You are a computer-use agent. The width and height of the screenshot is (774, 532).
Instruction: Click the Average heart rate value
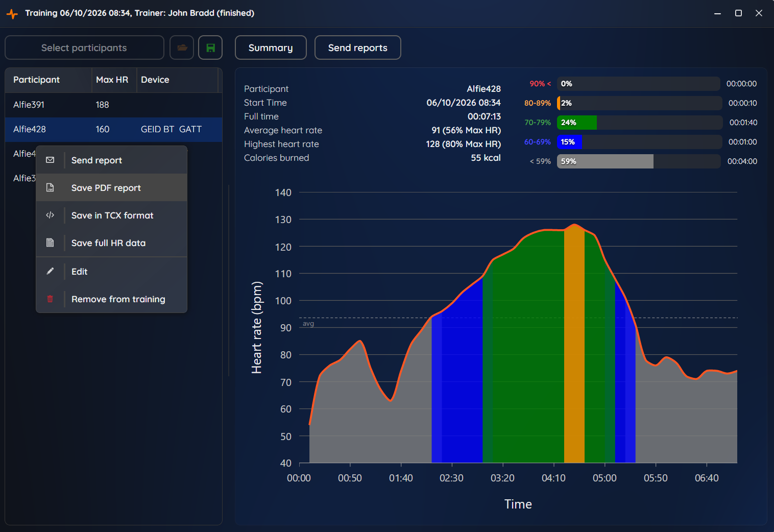click(x=466, y=130)
